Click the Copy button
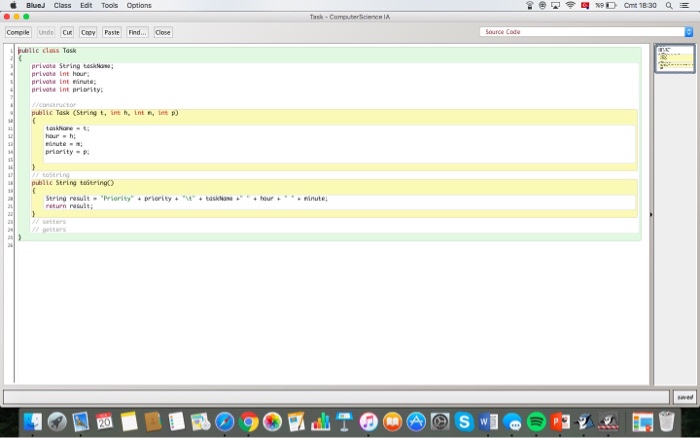 [x=88, y=32]
